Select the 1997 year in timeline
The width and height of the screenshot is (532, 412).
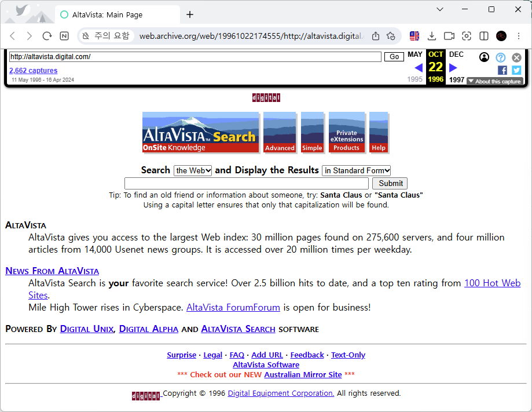[x=456, y=80]
